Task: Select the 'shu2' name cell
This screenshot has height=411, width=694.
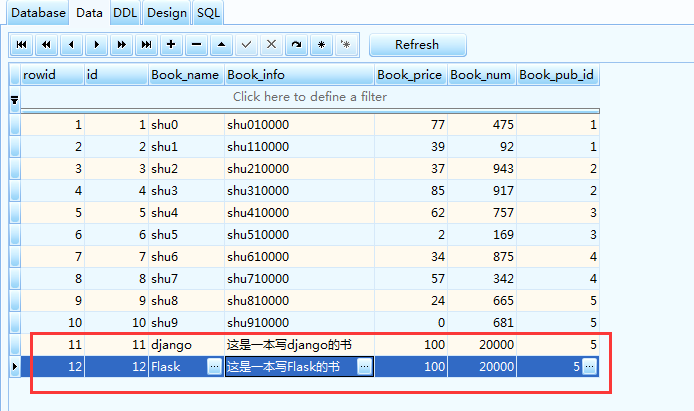Action: pyautogui.click(x=186, y=169)
